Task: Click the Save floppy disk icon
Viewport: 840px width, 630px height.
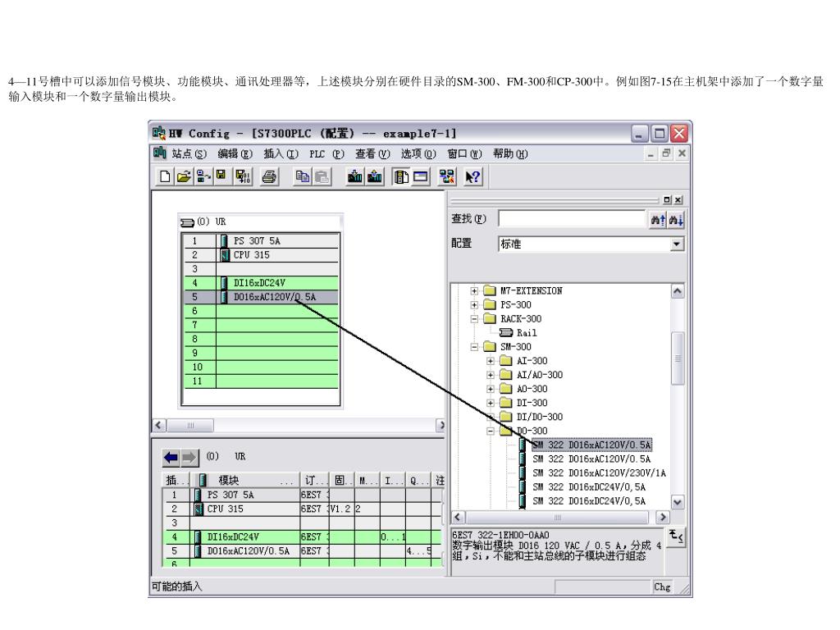Action: (x=221, y=176)
